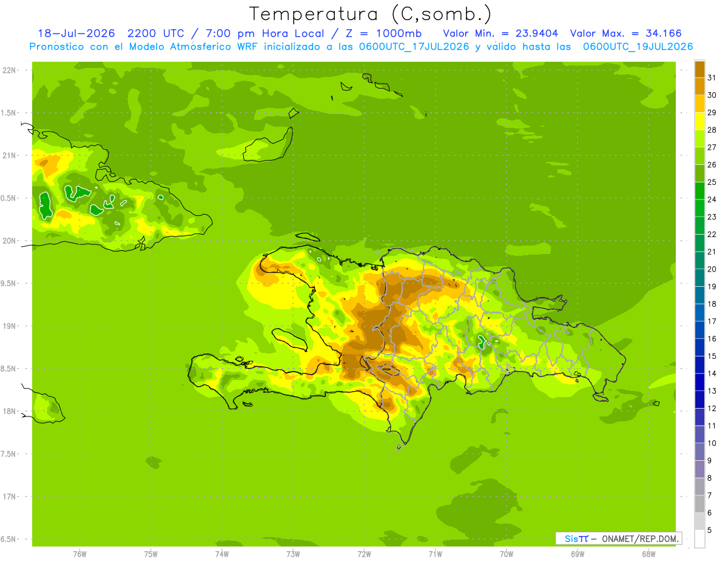This screenshot has width=728, height=562.
Task: Click the "Valor Min. = 23.9404" value
Action: click(x=500, y=33)
